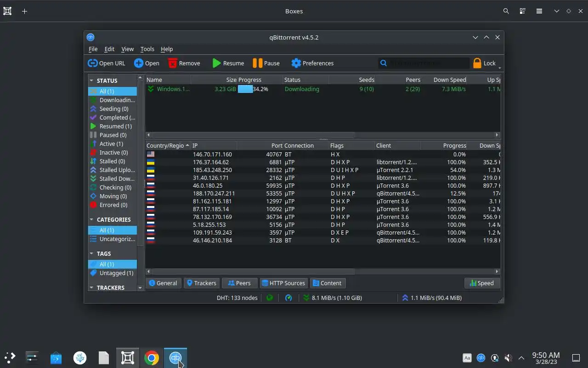
Task: Open the Speed graph tab
Action: 482,283
